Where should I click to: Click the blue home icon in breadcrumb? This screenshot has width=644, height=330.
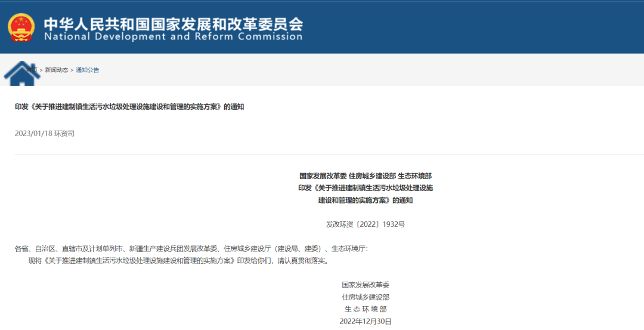coord(21,73)
